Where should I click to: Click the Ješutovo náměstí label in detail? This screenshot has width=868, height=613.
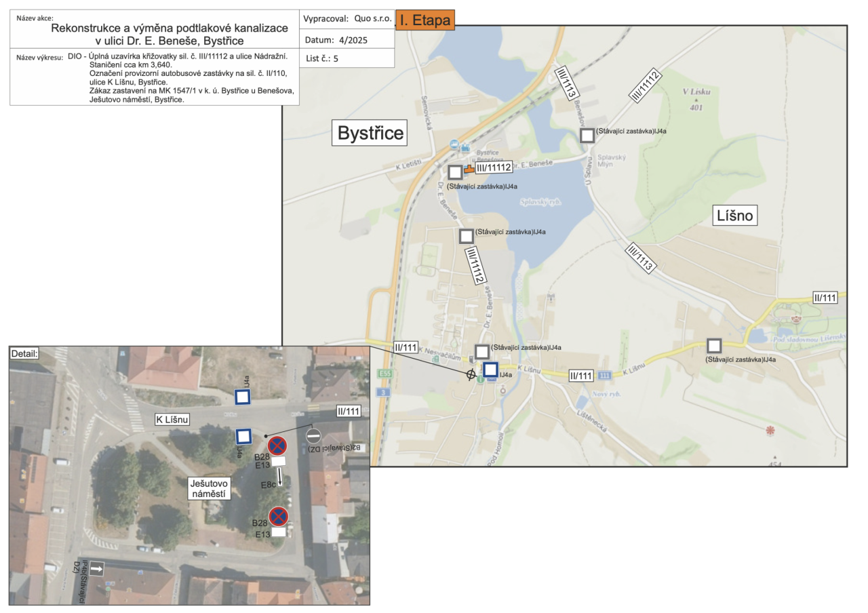coord(210,488)
